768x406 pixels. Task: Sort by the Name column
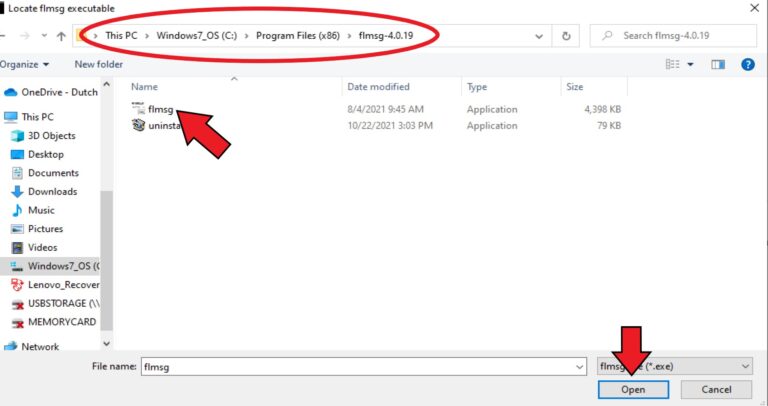(144, 87)
